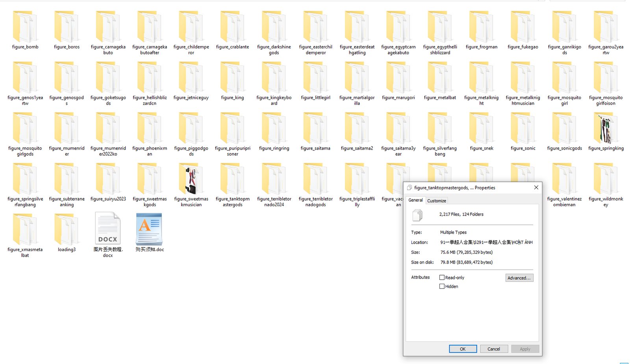The height and width of the screenshot is (364, 630).
Task: Switch to the Customize tab
Action: (x=437, y=201)
